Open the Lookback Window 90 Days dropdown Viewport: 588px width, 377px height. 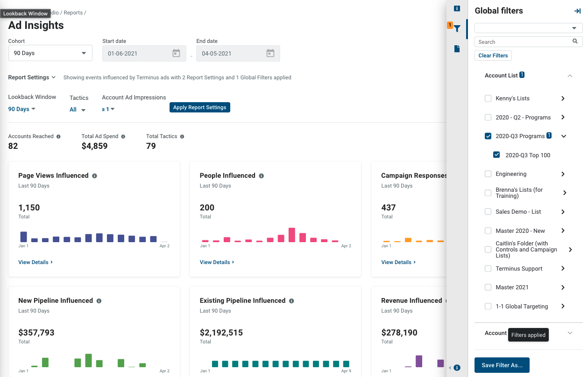[21, 109]
